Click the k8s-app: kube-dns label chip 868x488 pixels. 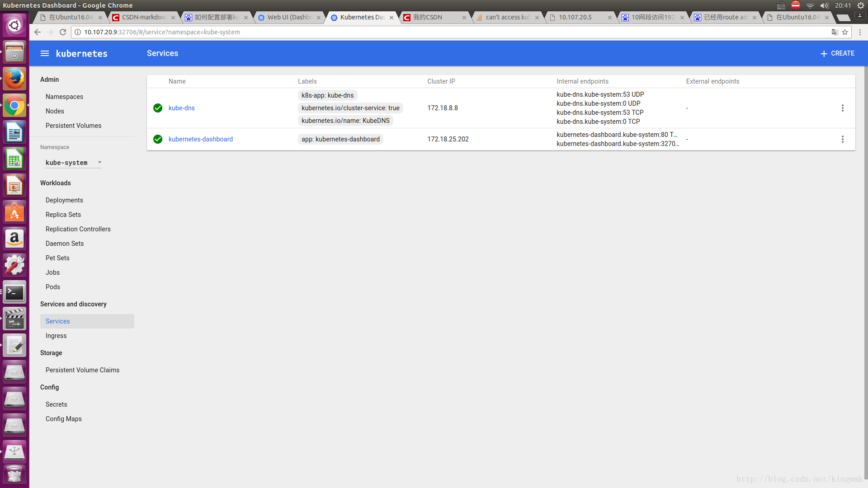click(327, 95)
